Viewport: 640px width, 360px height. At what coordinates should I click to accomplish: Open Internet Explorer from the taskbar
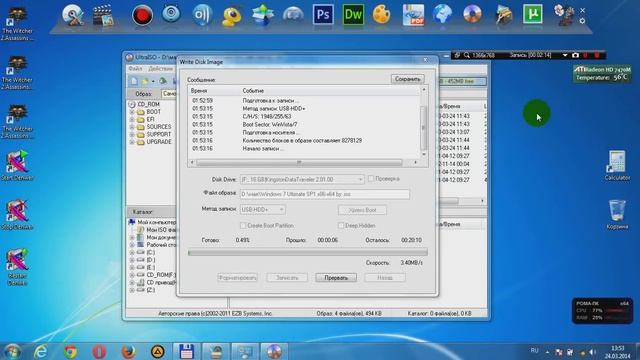coord(41,351)
